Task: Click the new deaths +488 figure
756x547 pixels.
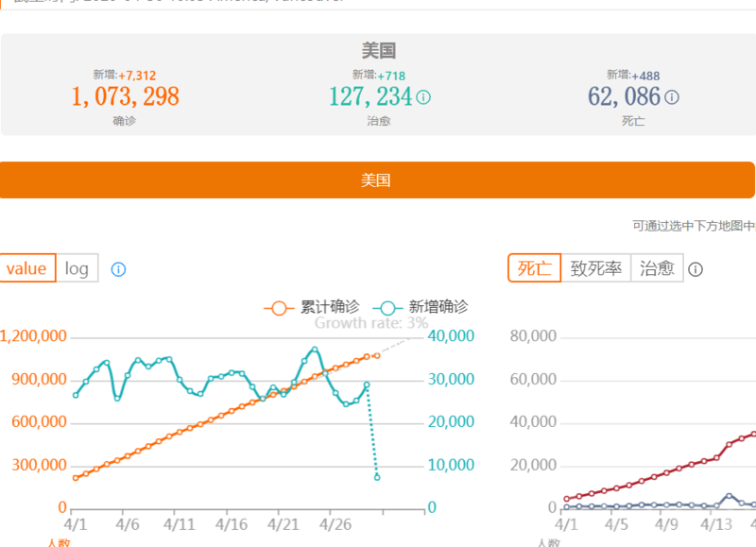Action: pyautogui.click(x=647, y=75)
